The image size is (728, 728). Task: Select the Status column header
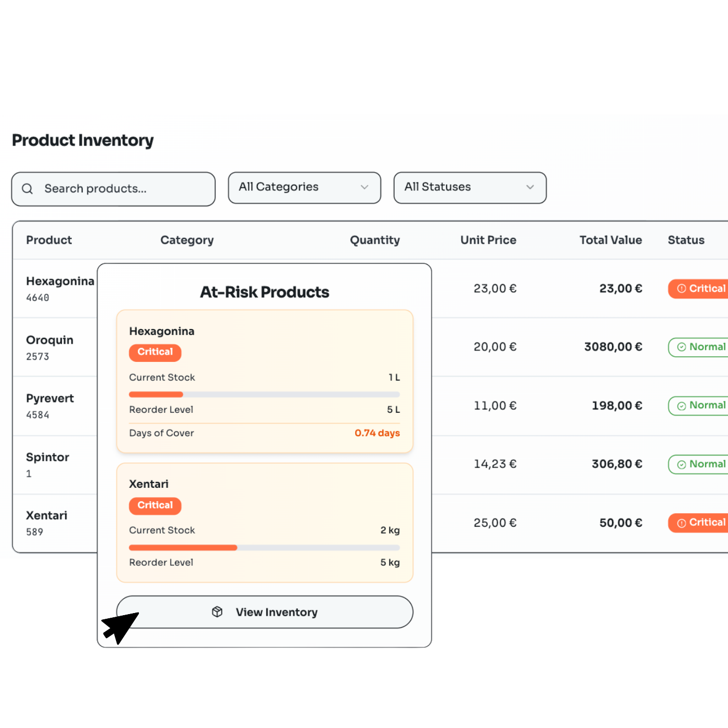coord(686,240)
